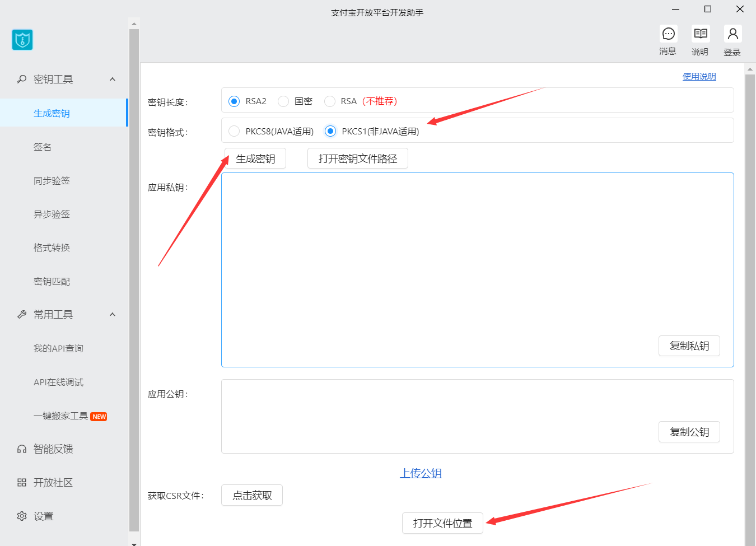
Task: Click the gear icon for 设置
Action: coord(22,516)
